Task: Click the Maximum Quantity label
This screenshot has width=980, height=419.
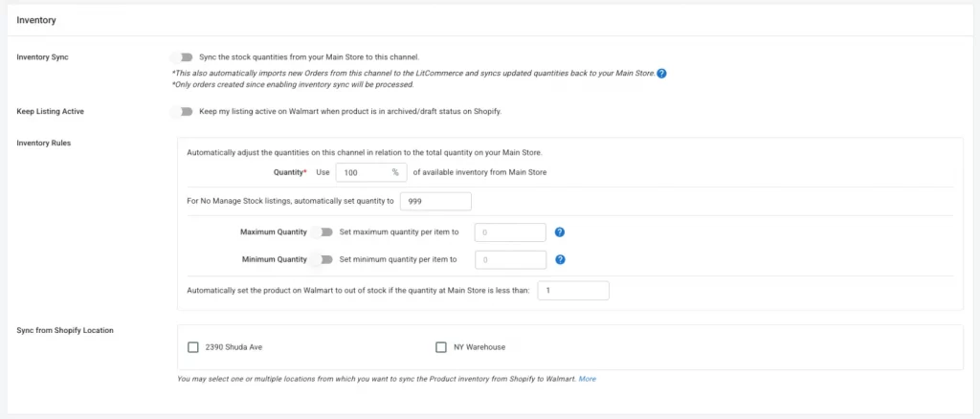Action: pos(274,232)
